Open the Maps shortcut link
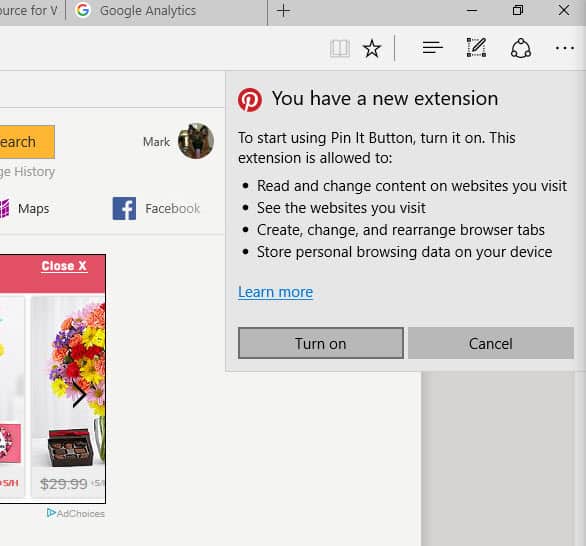The height and width of the screenshot is (546, 586). pyautogui.click(x=25, y=209)
